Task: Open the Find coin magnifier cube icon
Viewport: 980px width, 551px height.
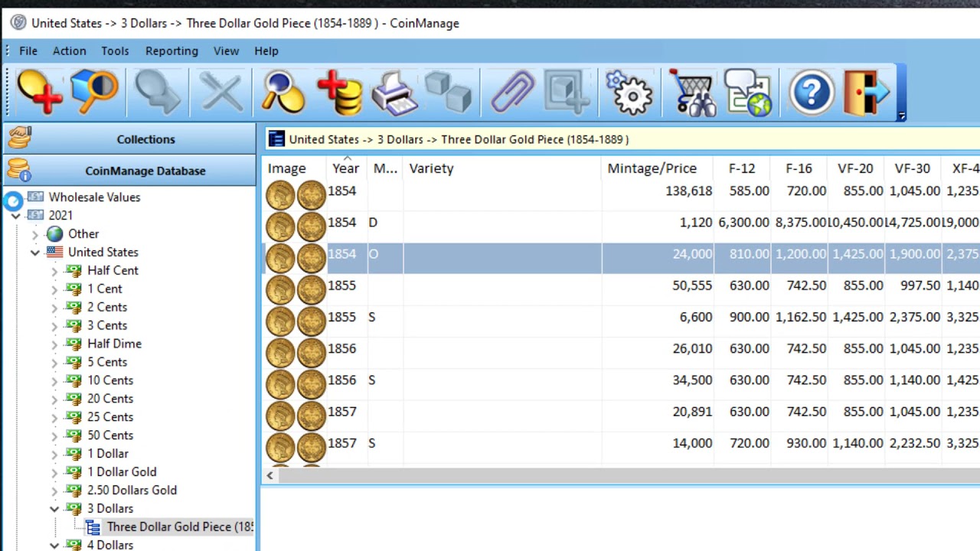Action: 95,93
